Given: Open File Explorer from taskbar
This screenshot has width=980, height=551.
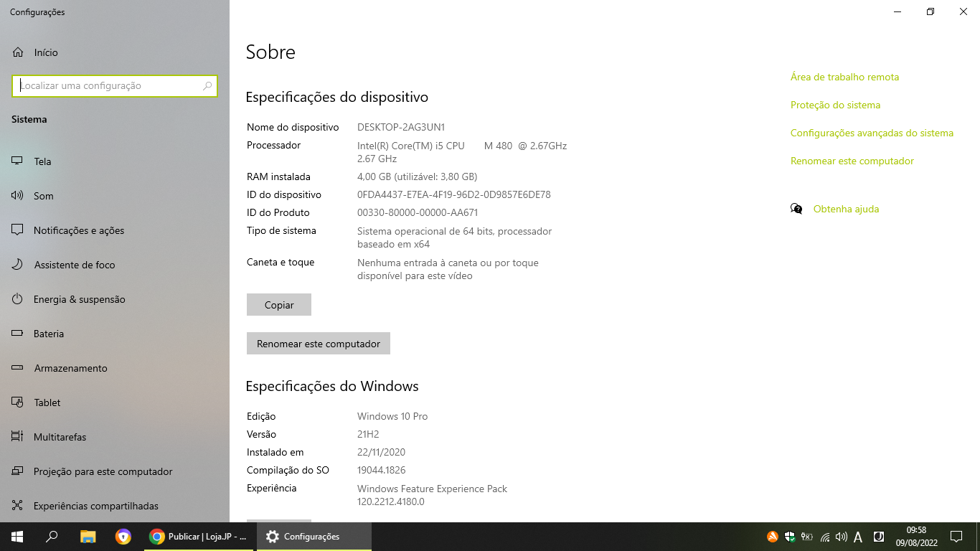Looking at the screenshot, I should [x=88, y=537].
